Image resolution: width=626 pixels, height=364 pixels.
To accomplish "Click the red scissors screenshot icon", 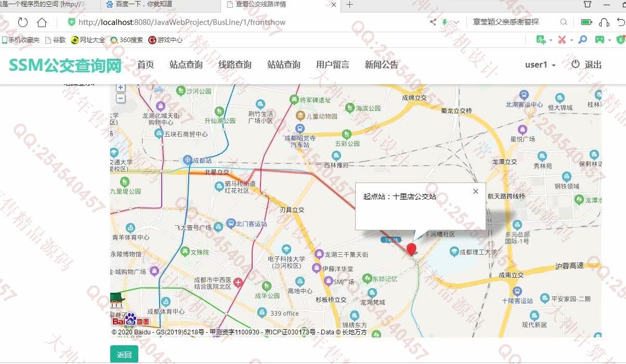I will pyautogui.click(x=562, y=40).
